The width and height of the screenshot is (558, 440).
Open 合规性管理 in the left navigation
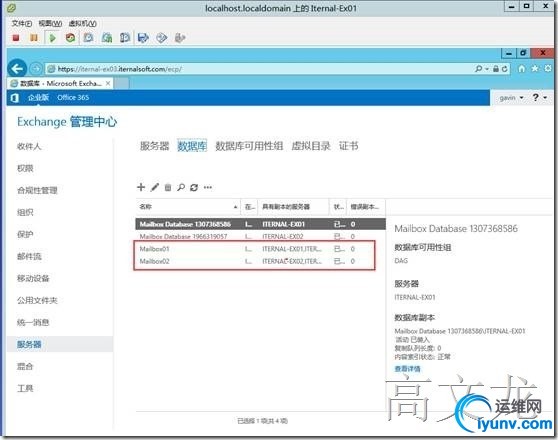click(x=37, y=190)
